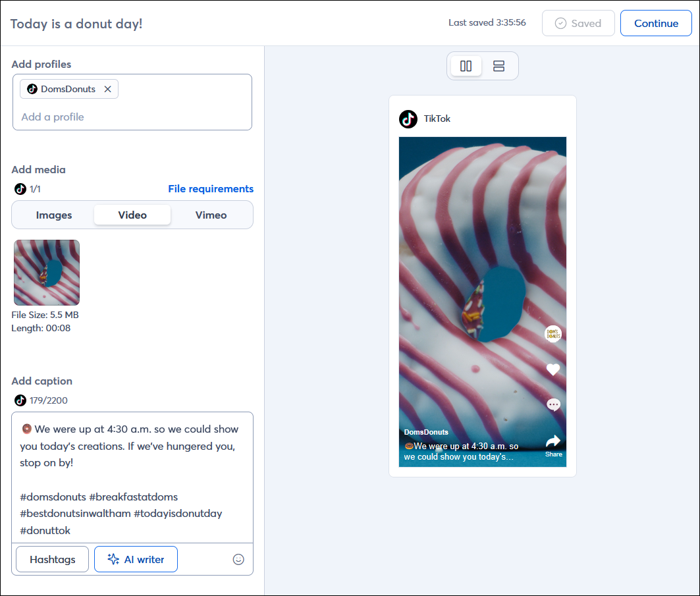This screenshot has height=596, width=700.
Task: Click the Share icon on the TikTok preview
Action: 553,440
